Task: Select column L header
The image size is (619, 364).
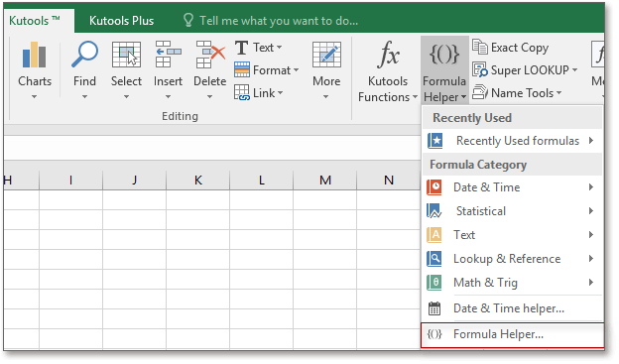Action: click(x=261, y=181)
